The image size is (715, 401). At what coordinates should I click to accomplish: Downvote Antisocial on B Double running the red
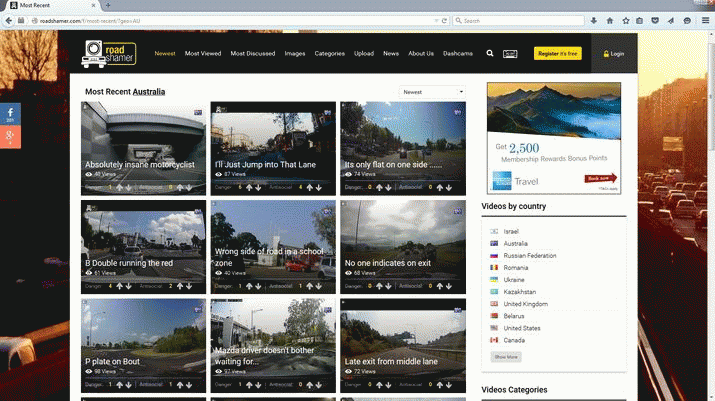[189, 286]
